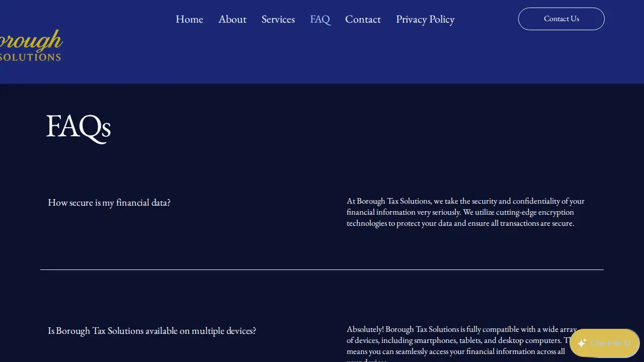The image size is (644, 362).
Task: Click question about availability on multiple devices
Action: tap(152, 331)
